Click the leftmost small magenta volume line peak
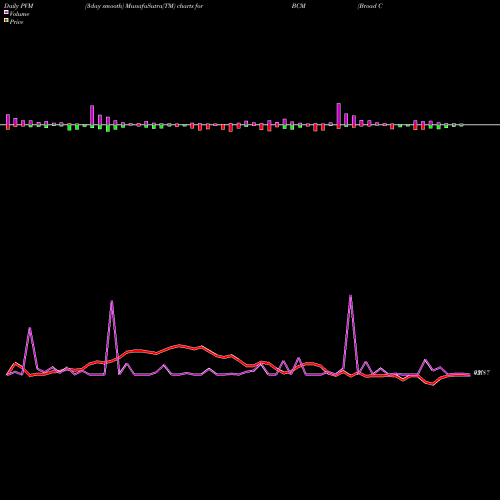Image resolution: width=500 pixels, height=500 pixels. pyautogui.click(x=30, y=328)
